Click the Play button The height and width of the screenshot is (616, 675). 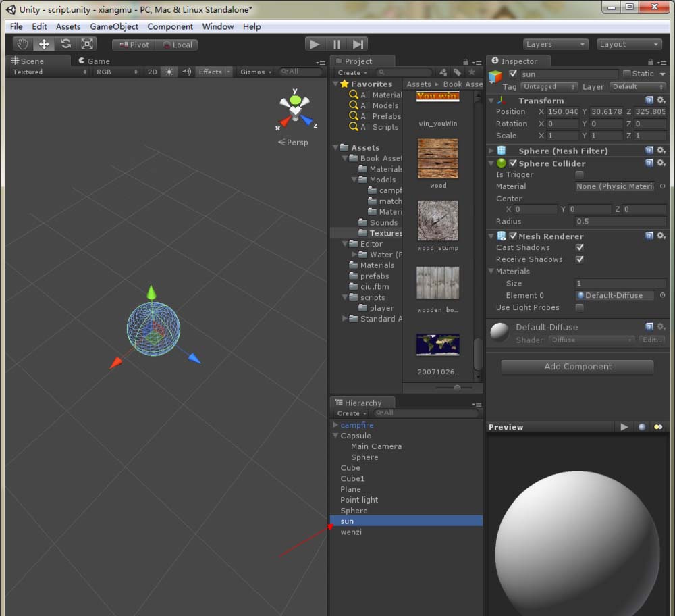315,44
